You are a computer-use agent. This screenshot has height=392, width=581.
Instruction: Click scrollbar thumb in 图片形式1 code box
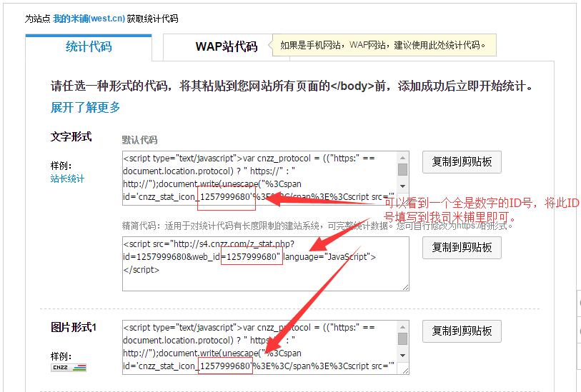click(x=403, y=338)
